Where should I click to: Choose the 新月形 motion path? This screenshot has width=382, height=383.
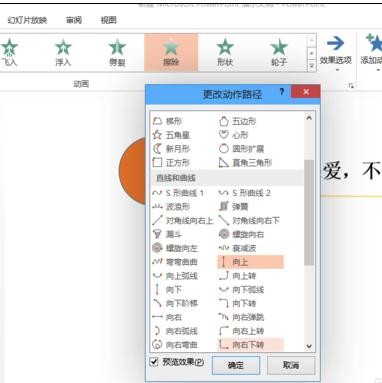(171, 149)
